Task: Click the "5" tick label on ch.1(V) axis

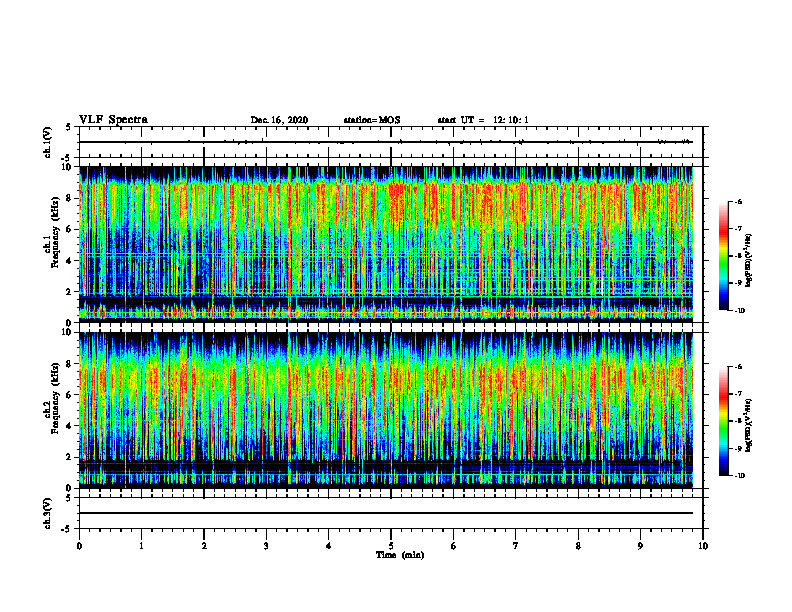Action: 70,128
